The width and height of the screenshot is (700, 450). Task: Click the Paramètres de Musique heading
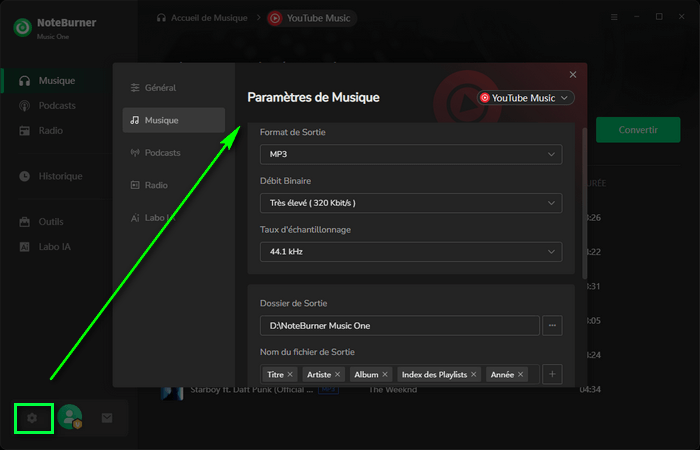tap(313, 97)
